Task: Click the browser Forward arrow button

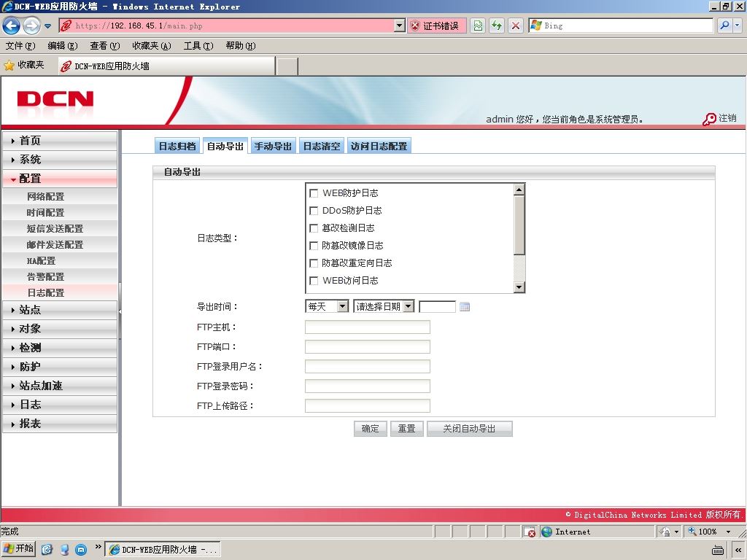Action: [31, 26]
